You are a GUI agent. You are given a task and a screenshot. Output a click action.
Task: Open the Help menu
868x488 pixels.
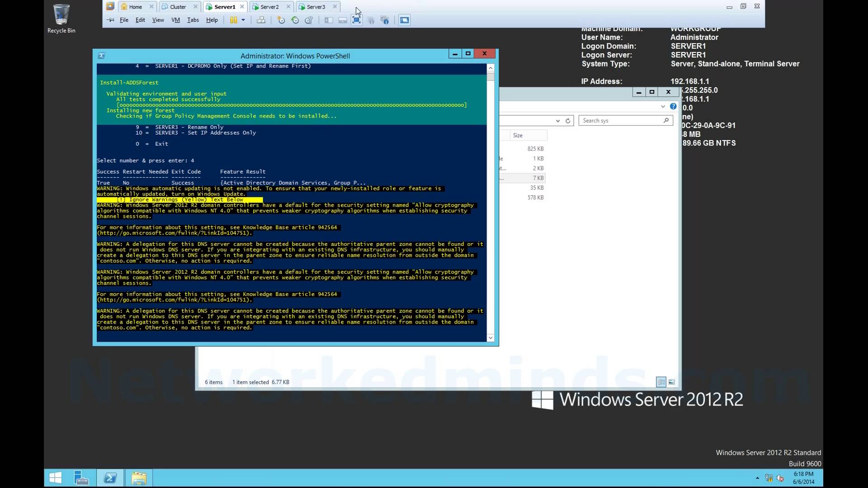[212, 20]
